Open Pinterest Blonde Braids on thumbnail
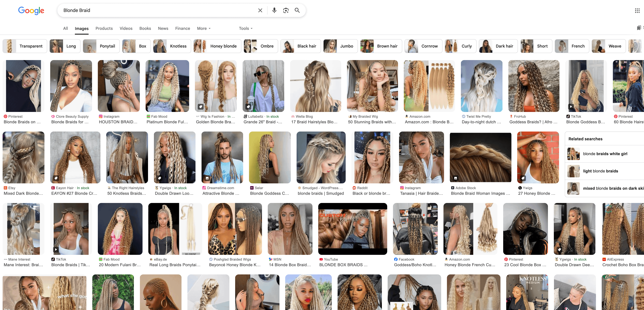Image resolution: width=644 pixels, height=310 pixels. coord(24,86)
